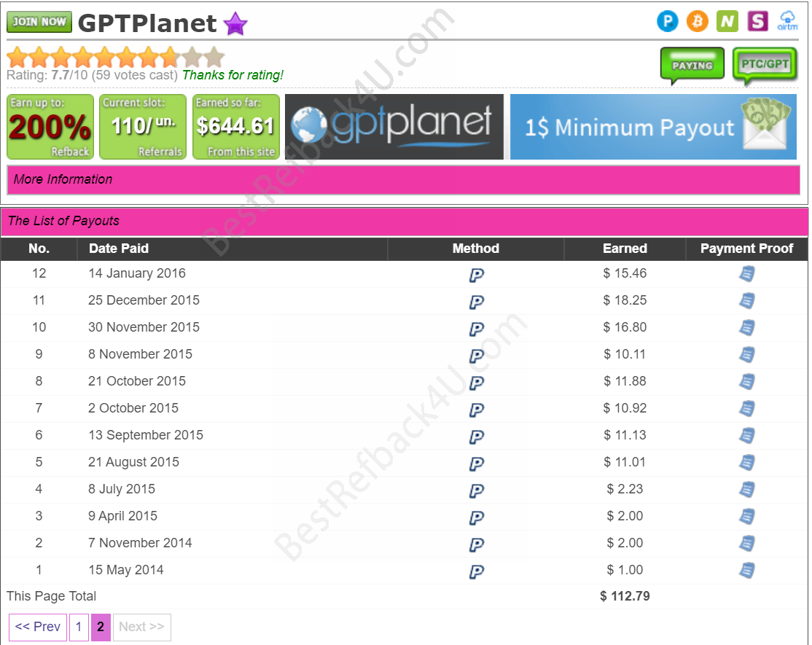Click the date 15 May 2014
The width and height of the screenshot is (812, 645).
[x=126, y=570]
